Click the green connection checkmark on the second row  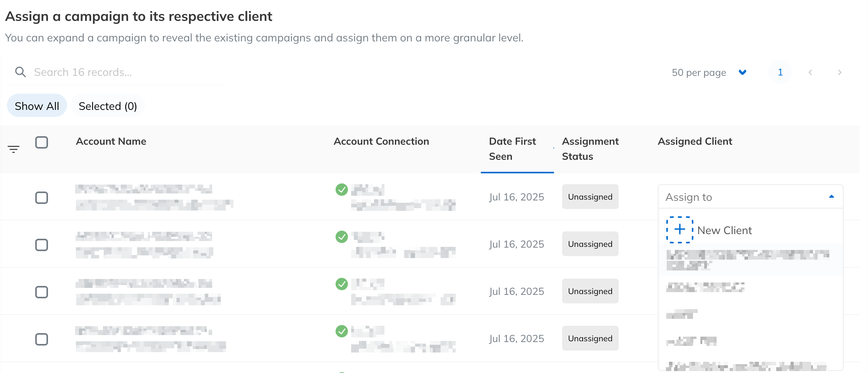click(341, 237)
